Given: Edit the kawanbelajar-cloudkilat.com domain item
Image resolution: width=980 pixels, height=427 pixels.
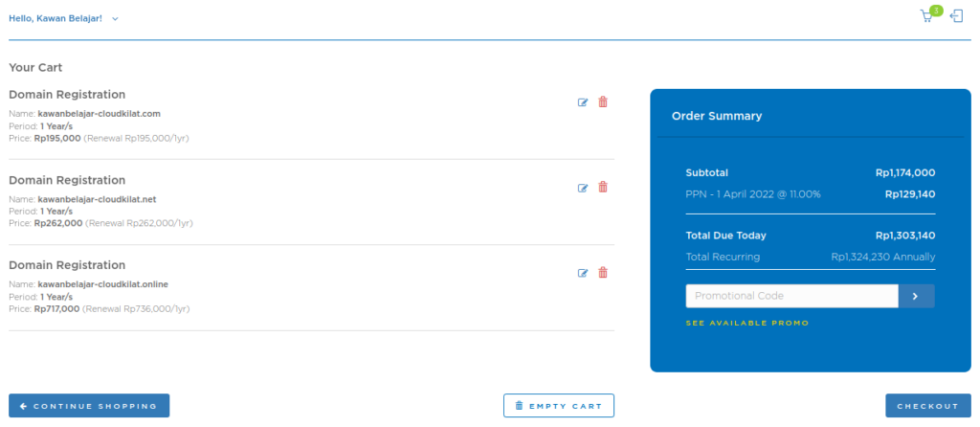Looking at the screenshot, I should pos(583,102).
